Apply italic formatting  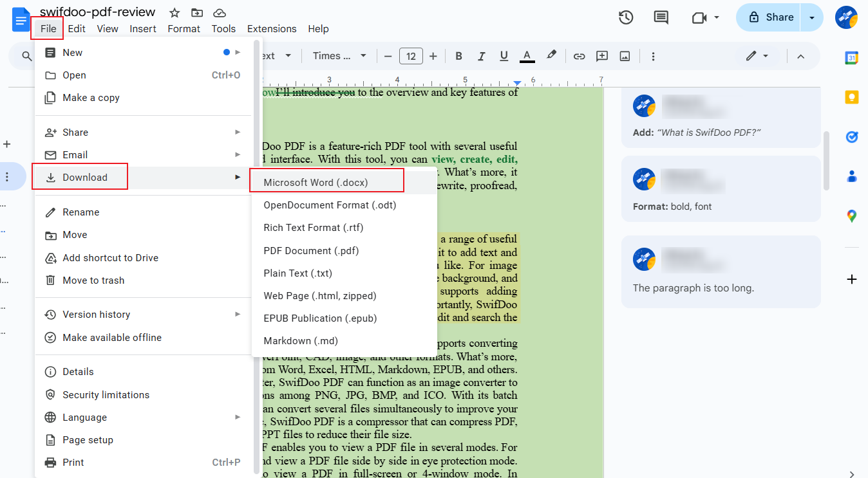tap(481, 56)
